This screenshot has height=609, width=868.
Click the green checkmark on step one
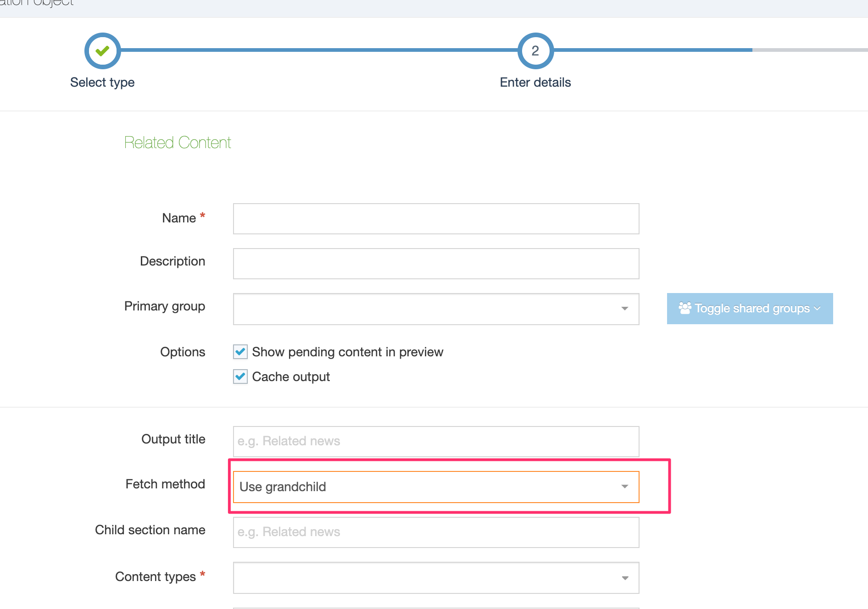pos(102,50)
